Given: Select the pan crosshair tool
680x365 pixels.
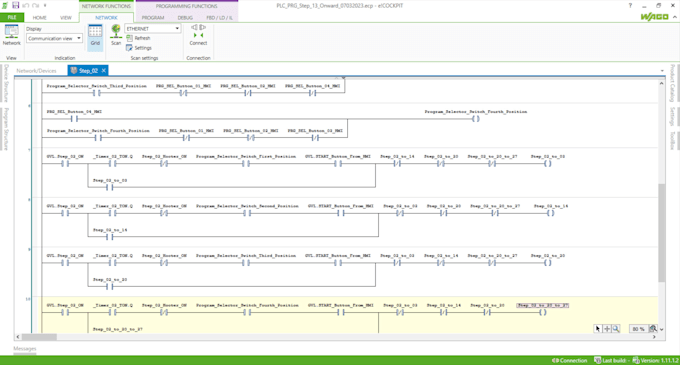Looking at the screenshot, I should 607,329.
